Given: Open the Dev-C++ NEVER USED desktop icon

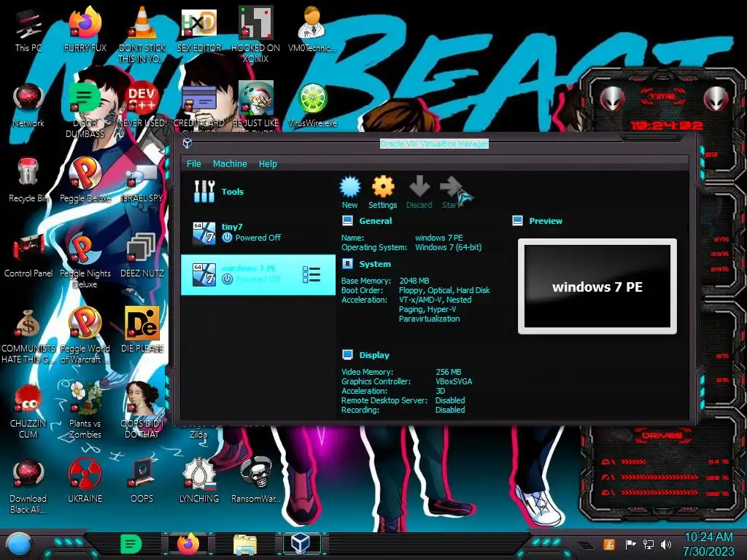Looking at the screenshot, I should [x=142, y=105].
